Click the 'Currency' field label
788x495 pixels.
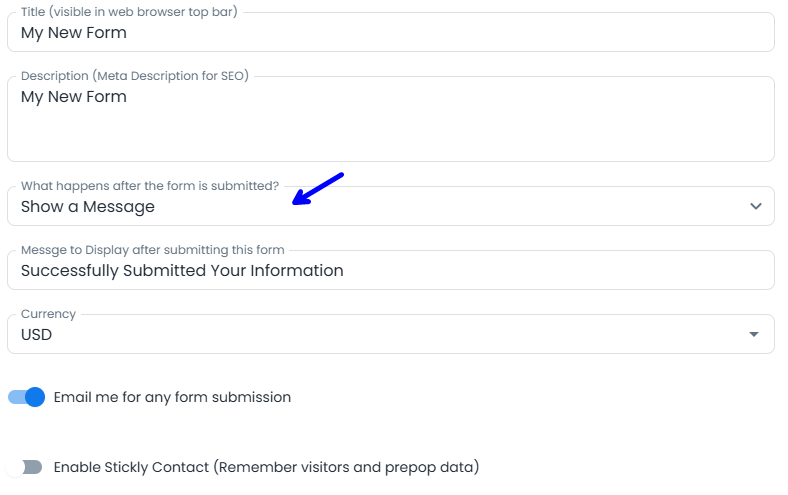click(x=48, y=314)
